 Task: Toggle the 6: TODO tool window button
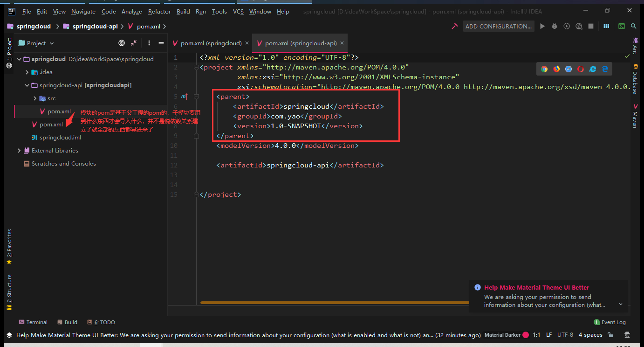(x=101, y=322)
